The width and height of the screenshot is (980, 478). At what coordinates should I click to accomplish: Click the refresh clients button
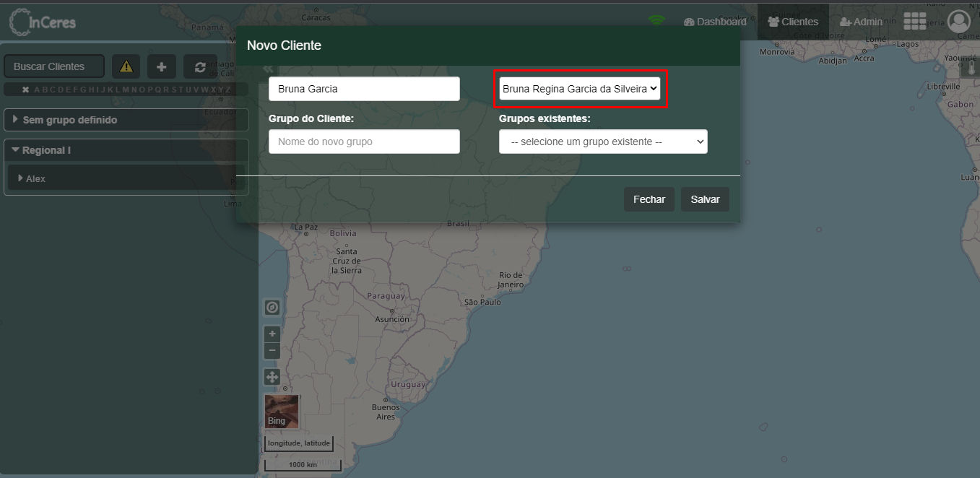(x=200, y=66)
